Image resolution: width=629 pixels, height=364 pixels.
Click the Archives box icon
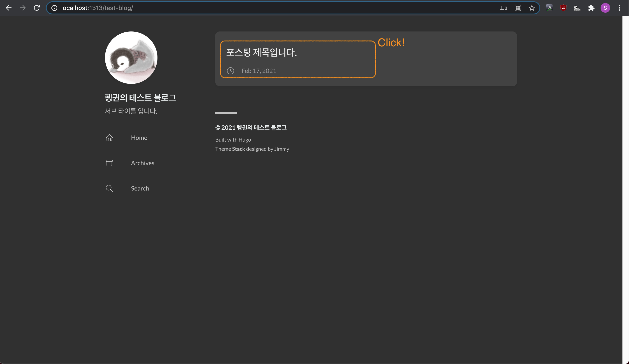point(109,163)
